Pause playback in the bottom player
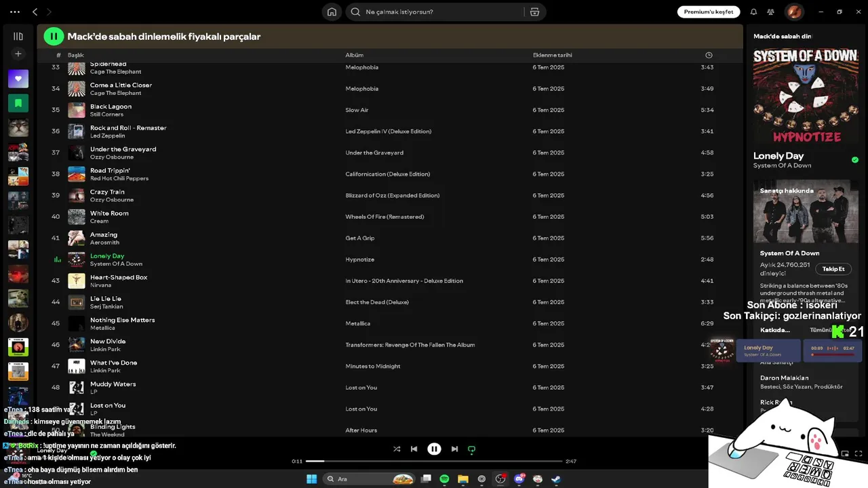The height and width of the screenshot is (488, 868). click(x=434, y=449)
